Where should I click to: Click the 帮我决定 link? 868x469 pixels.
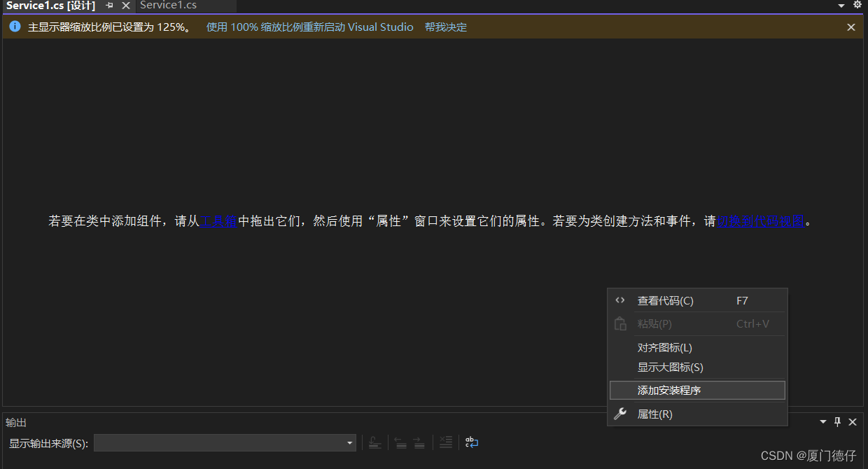pos(446,27)
